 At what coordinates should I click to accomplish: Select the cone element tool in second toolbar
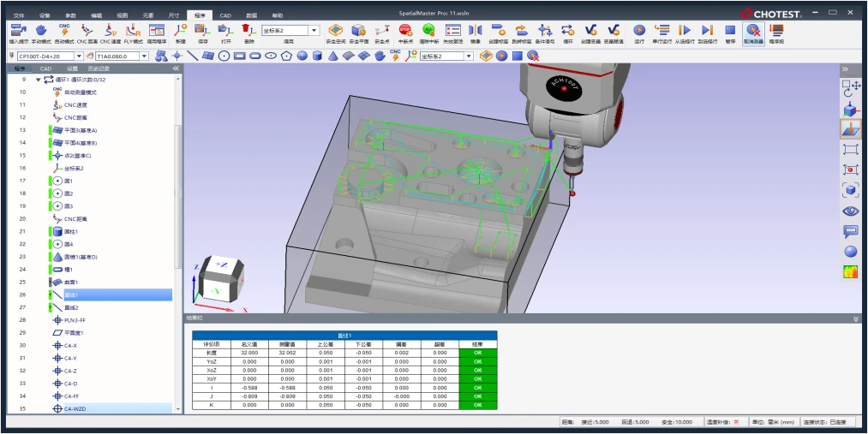point(333,56)
